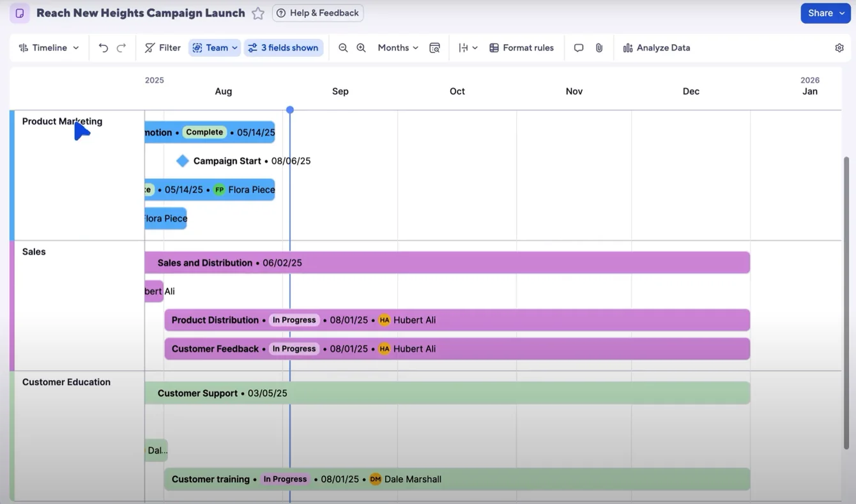
Task: Click the sheet icon beside the title
Action: click(x=20, y=13)
